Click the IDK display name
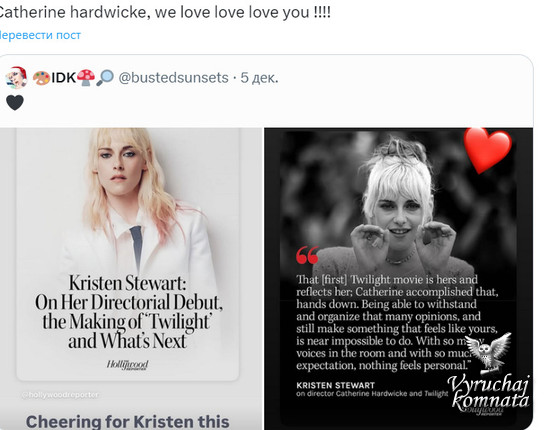 63,77
